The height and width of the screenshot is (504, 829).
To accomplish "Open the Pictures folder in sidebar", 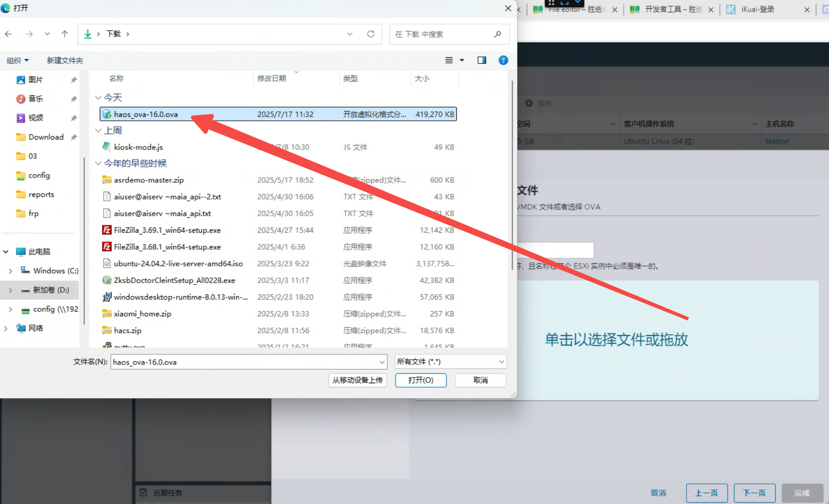I will [35, 80].
